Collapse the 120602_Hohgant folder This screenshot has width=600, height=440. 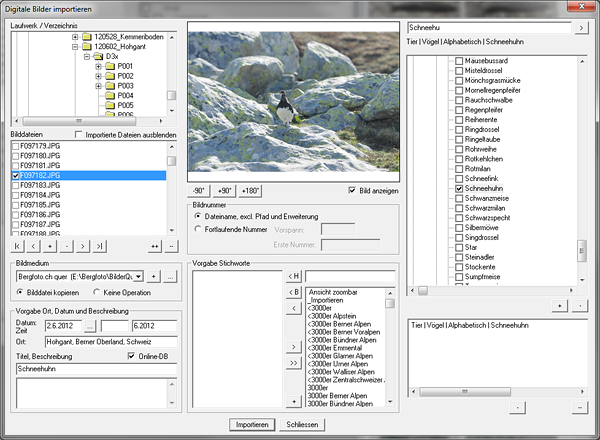tap(75, 45)
